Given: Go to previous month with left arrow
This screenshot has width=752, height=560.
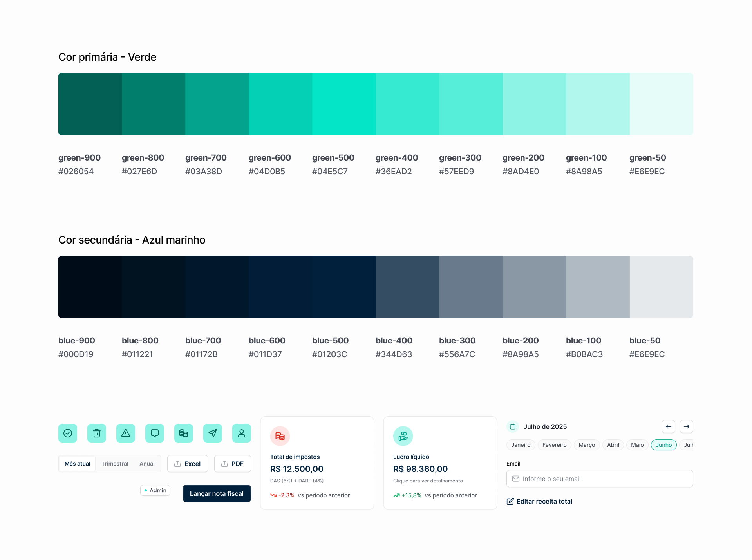Looking at the screenshot, I should tap(669, 426).
